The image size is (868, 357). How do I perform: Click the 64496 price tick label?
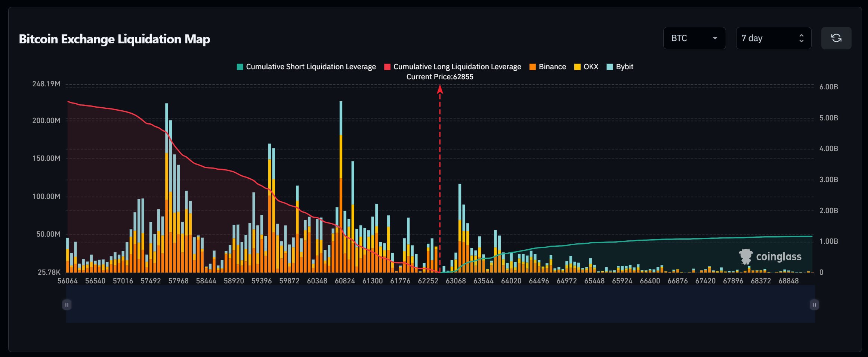(x=539, y=281)
